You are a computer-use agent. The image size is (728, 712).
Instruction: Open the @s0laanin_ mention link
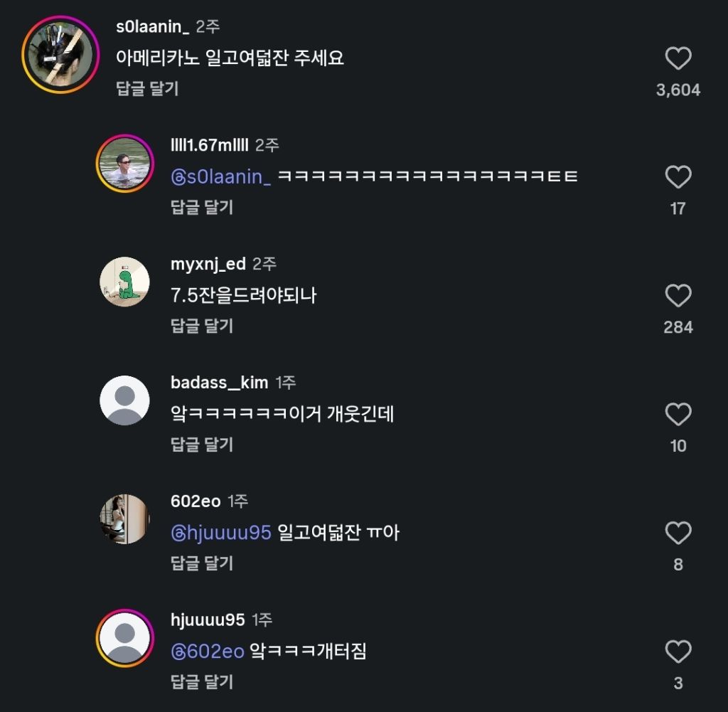point(221,177)
